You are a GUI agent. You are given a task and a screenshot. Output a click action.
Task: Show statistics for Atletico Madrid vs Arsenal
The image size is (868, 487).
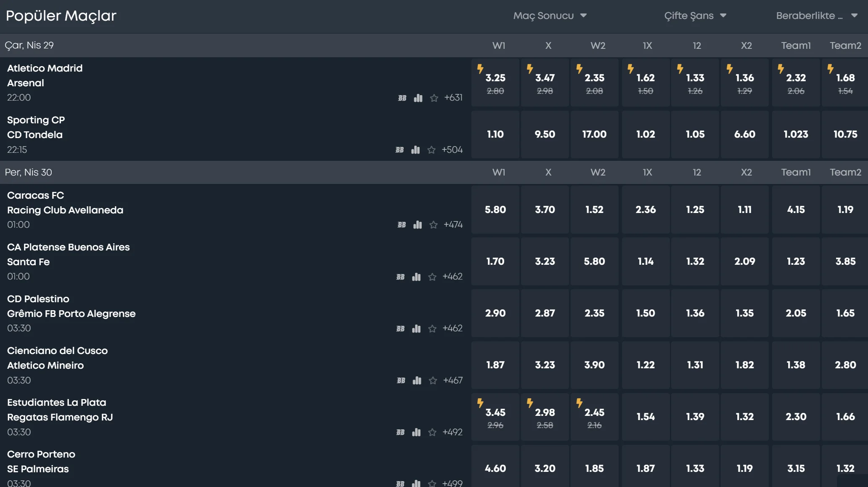[x=418, y=98]
